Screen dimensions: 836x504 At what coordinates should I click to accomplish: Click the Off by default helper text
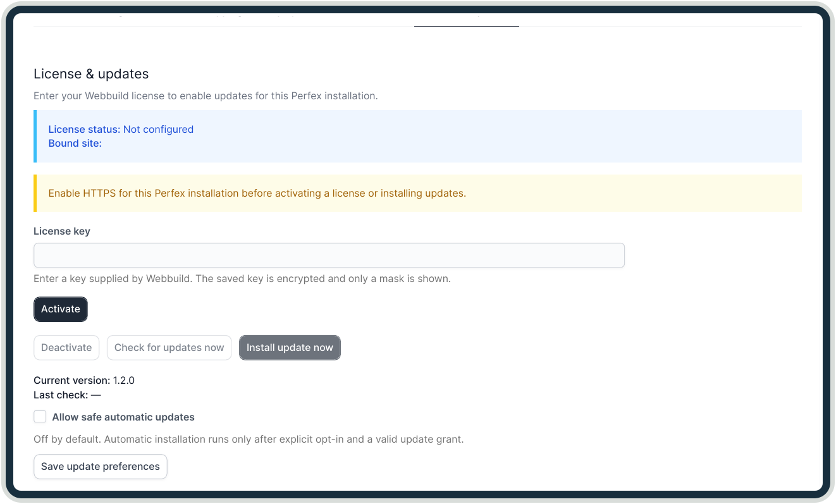[x=249, y=439]
